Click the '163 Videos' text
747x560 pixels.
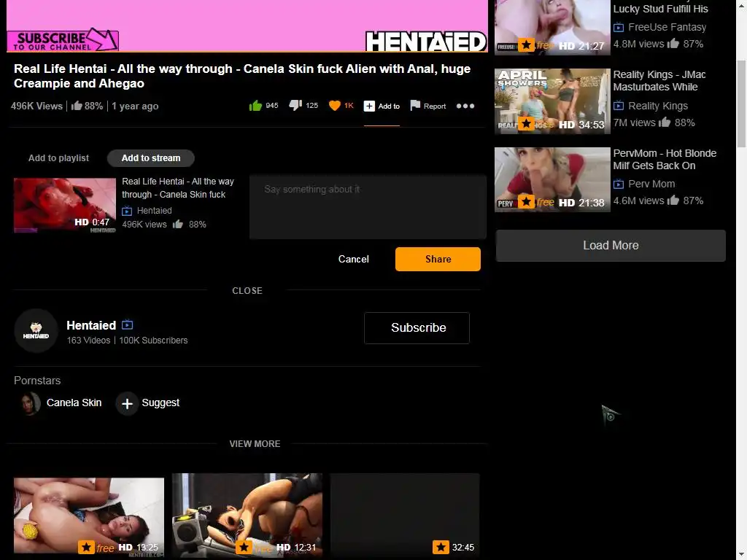point(88,341)
